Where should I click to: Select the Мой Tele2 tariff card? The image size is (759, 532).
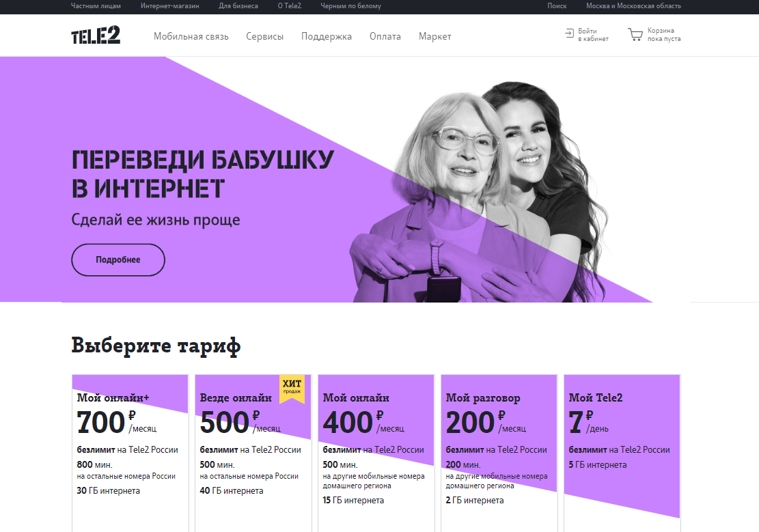click(622, 453)
